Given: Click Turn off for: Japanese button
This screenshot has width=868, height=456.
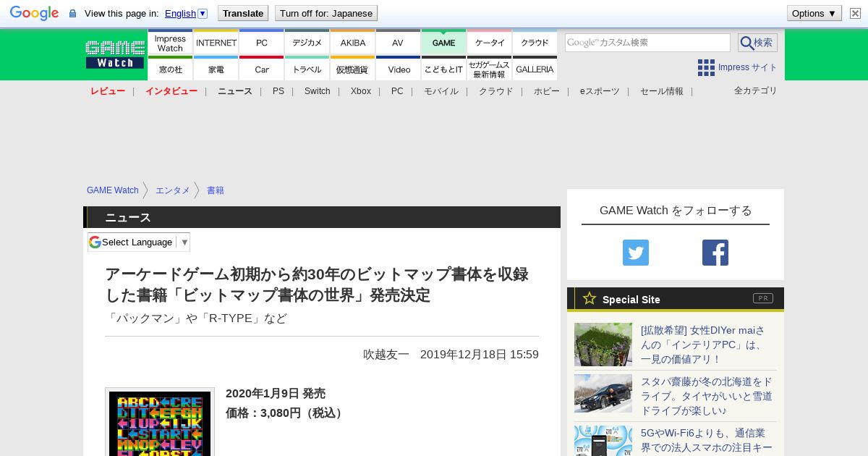Looking at the screenshot, I should coord(326,13).
